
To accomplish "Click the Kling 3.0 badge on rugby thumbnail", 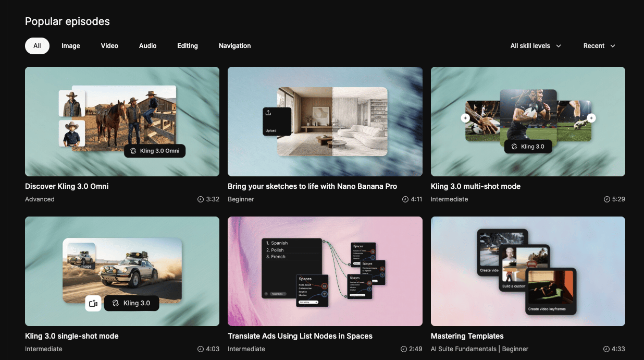I will [528, 147].
